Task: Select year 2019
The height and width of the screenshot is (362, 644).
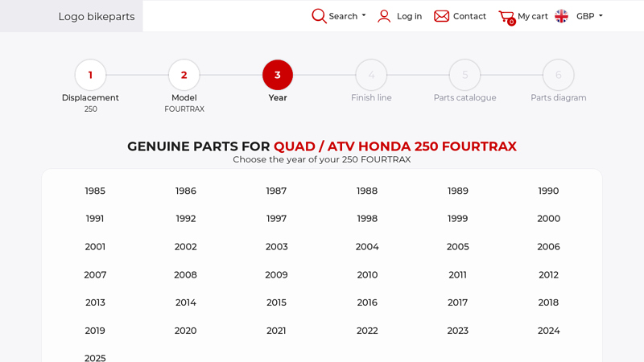Action: point(95,331)
